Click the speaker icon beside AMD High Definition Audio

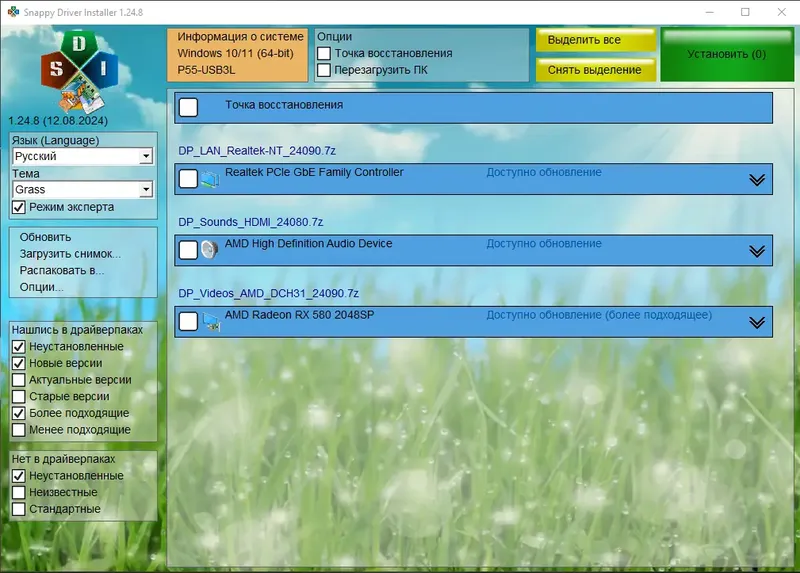(209, 250)
